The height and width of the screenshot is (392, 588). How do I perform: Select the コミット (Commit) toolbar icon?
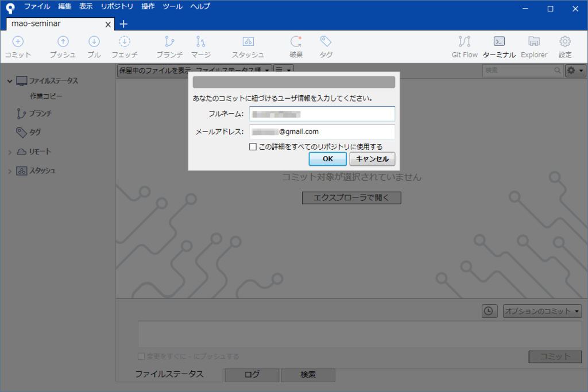(18, 46)
